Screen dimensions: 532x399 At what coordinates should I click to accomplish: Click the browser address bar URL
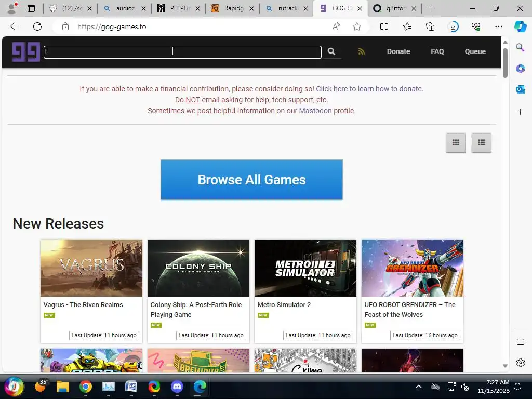[112, 26]
